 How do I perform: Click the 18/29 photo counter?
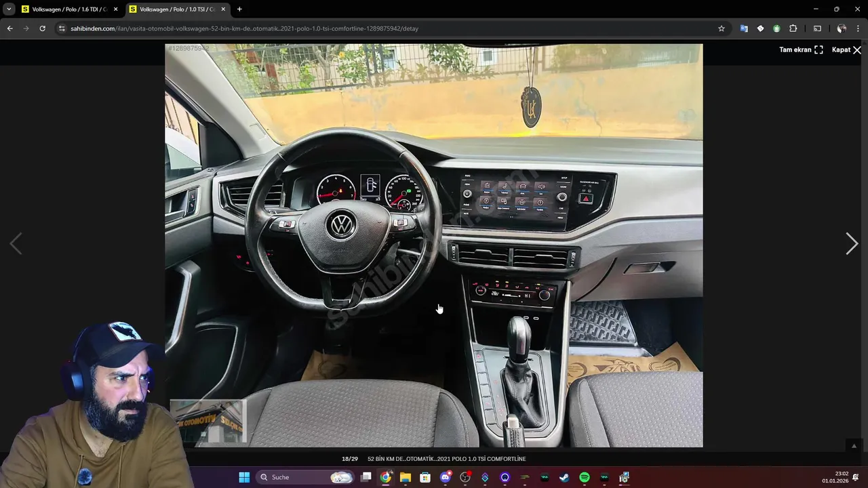pos(349,459)
